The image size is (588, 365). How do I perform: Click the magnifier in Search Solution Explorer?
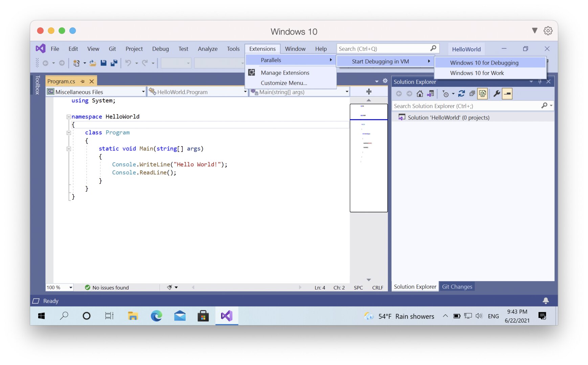point(544,106)
